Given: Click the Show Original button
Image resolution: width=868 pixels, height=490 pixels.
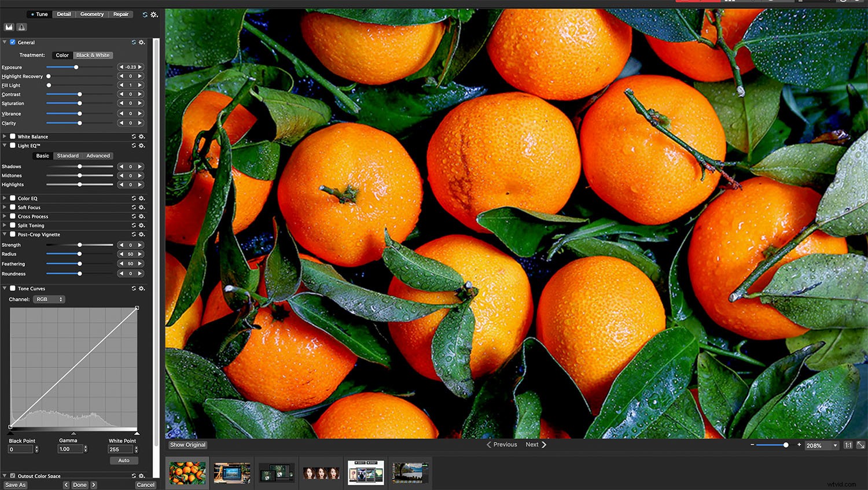Looking at the screenshot, I should (187, 444).
